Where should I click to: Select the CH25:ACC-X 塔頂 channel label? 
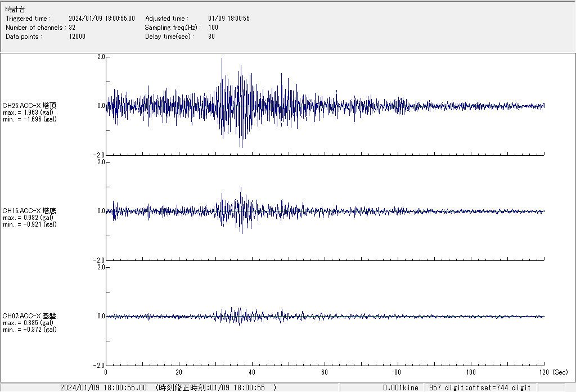coord(29,105)
